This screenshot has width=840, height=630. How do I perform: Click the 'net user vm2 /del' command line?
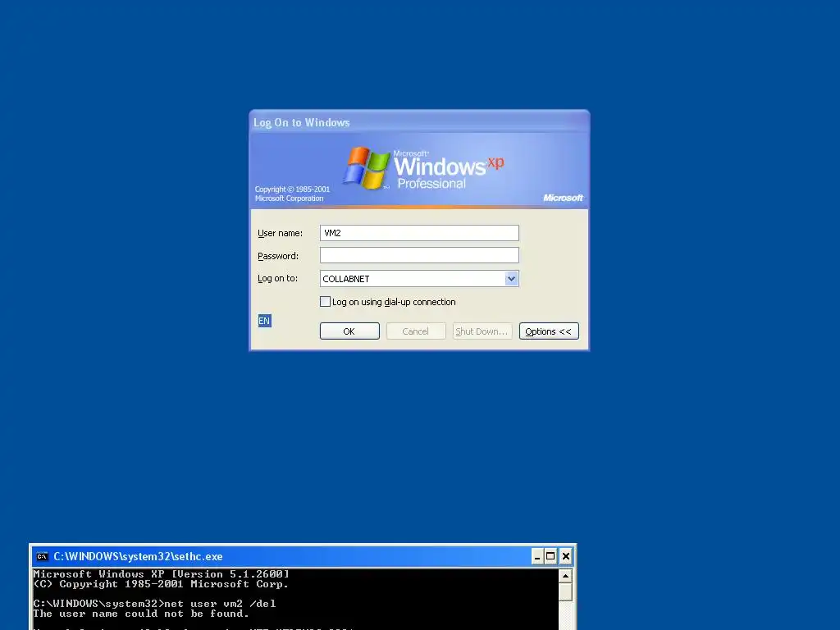(154, 604)
